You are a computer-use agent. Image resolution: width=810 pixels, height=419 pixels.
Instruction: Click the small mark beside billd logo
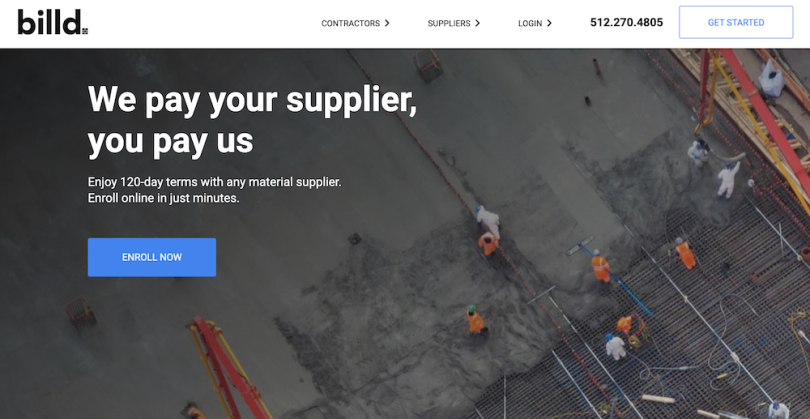[x=85, y=31]
